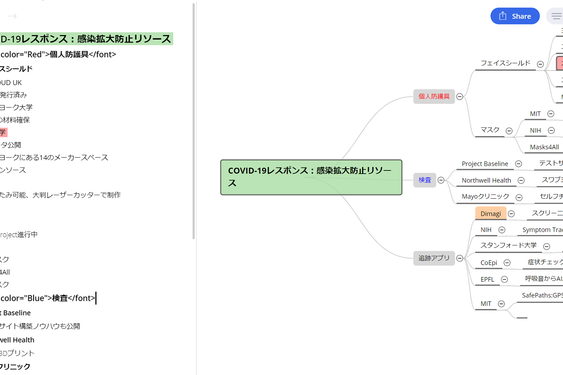Select the マスク node in mind map
Viewport: 563px width, 375px height.
point(490,130)
